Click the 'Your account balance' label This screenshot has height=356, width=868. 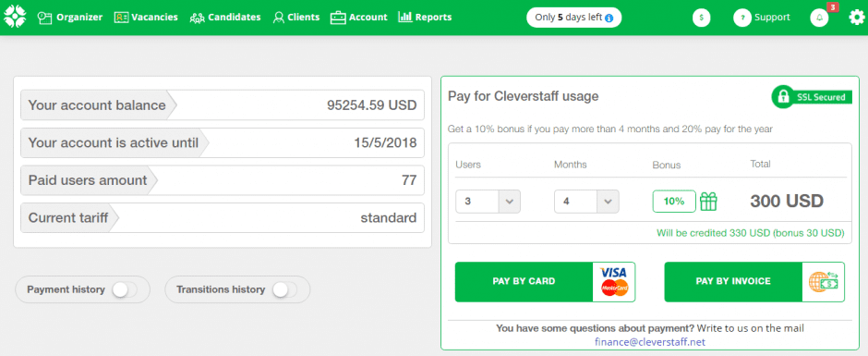tap(97, 105)
